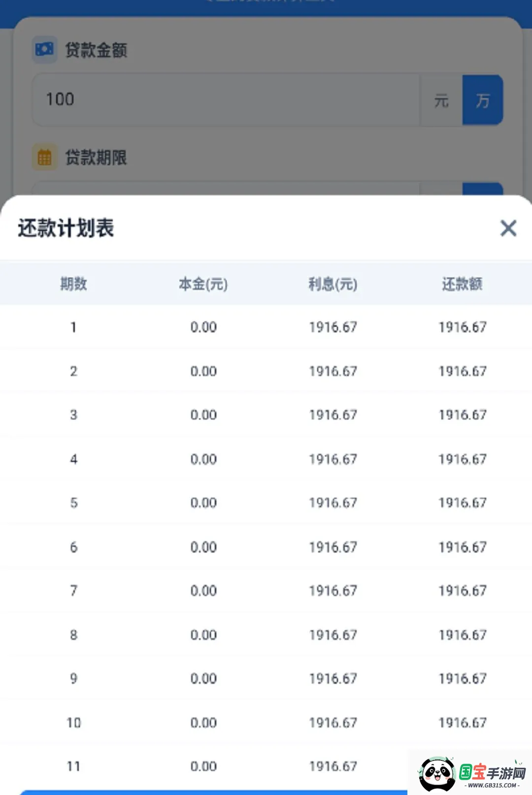Click interest 1916.67 in period 4 row
The image size is (532, 795).
(333, 459)
